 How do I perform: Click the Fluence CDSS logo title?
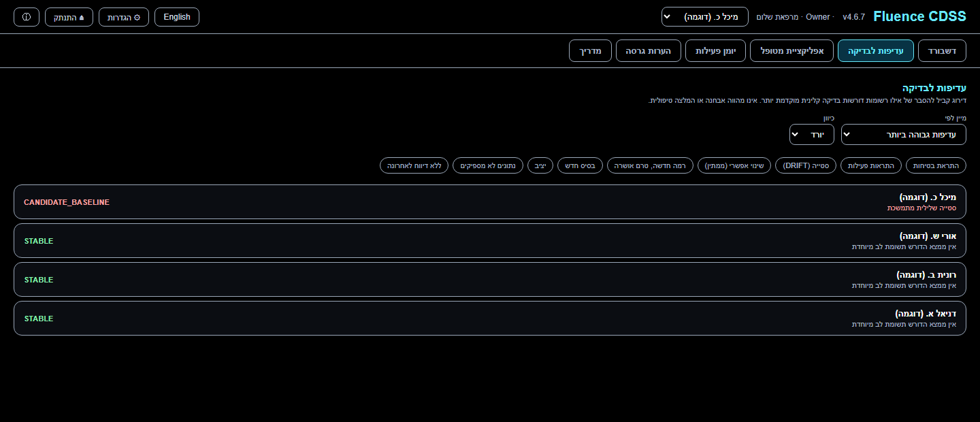click(919, 16)
